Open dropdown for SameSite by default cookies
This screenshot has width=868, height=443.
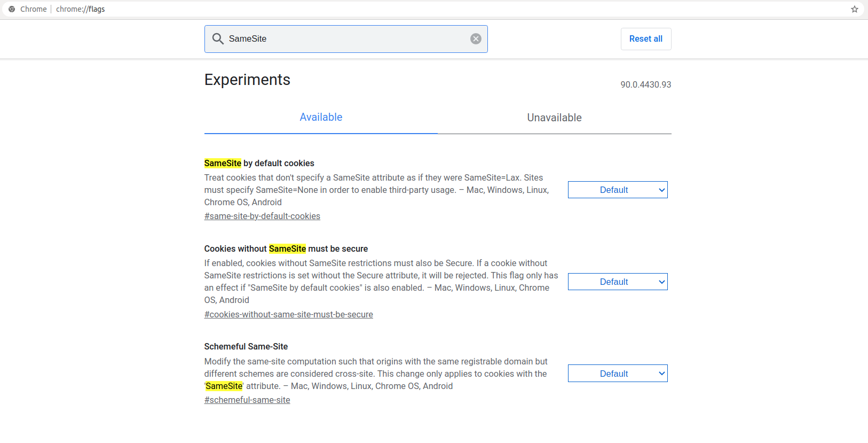pos(618,190)
